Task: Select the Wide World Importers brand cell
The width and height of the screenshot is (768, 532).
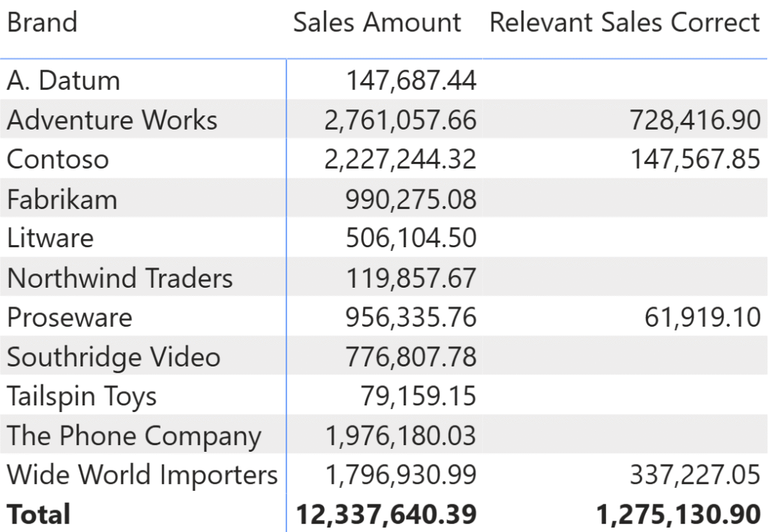Action: click(142, 475)
